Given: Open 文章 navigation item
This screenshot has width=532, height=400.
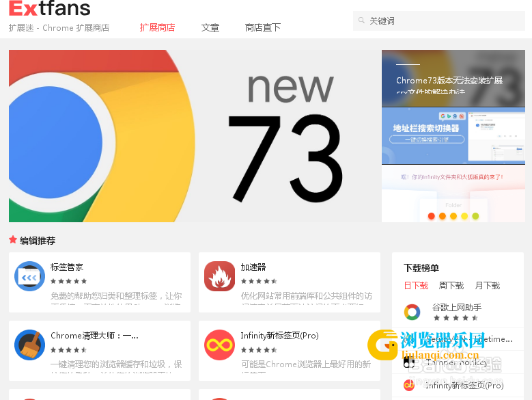Looking at the screenshot, I should pyautogui.click(x=210, y=27).
